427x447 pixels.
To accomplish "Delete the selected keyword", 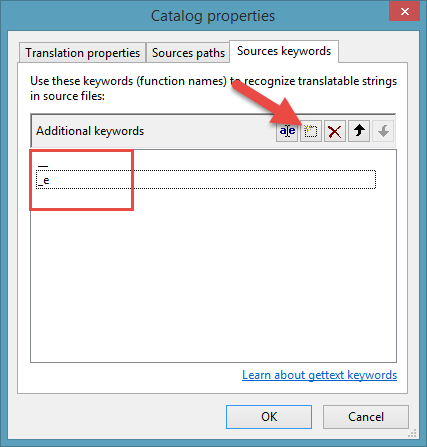I will (x=335, y=131).
